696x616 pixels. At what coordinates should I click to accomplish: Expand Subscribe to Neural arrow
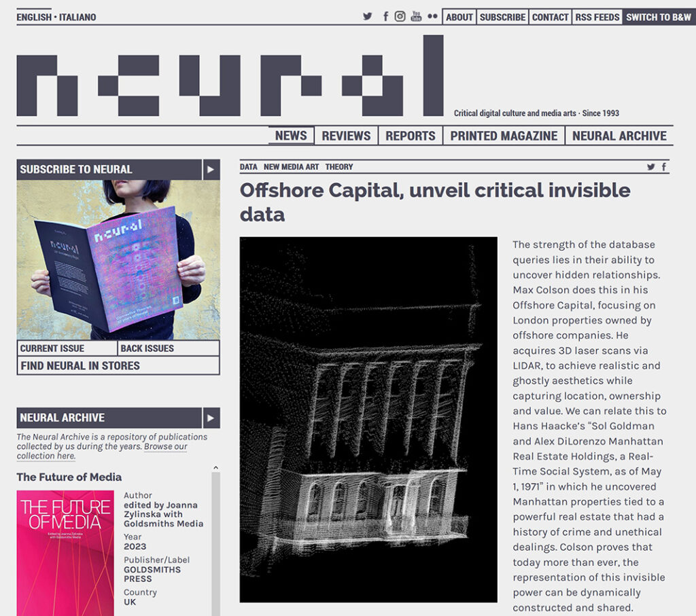click(x=211, y=169)
